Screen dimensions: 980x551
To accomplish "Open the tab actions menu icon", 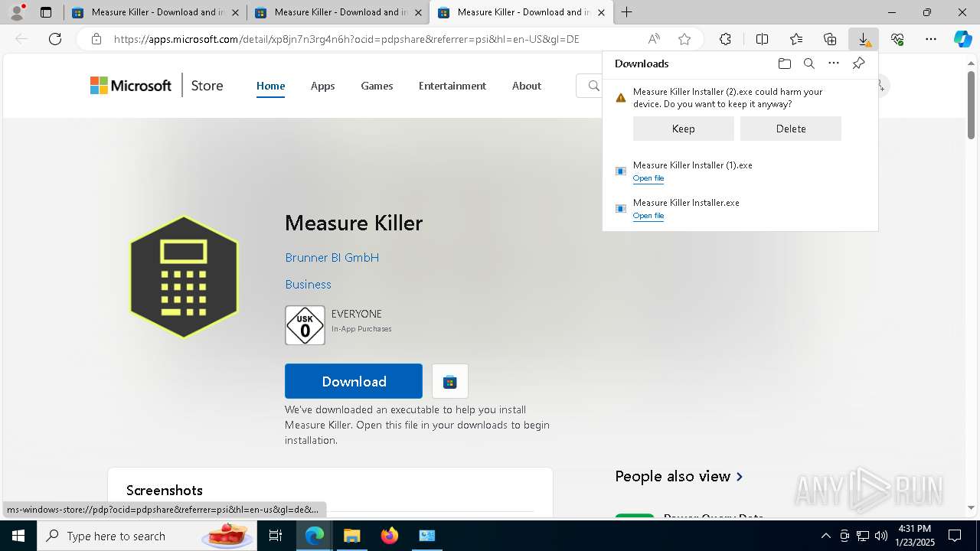I will [46, 12].
